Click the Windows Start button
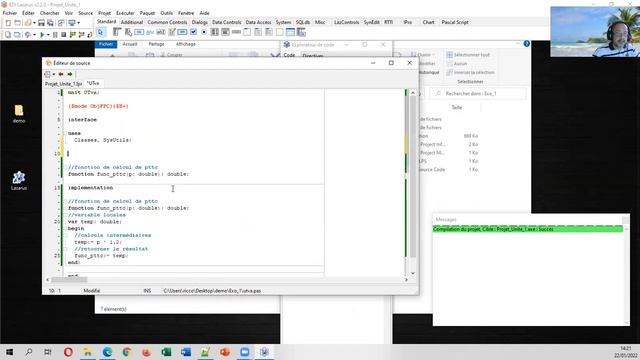The width and height of the screenshot is (640, 360). [x=9, y=352]
